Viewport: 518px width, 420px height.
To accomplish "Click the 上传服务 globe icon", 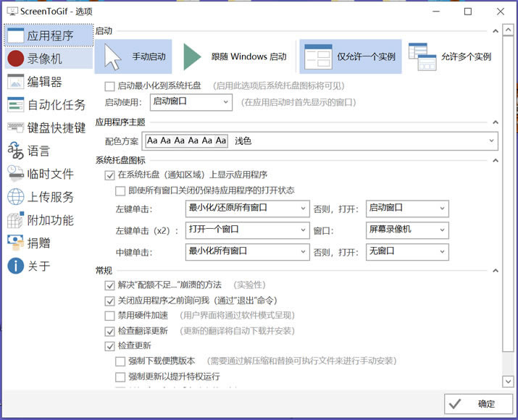I will [15, 197].
